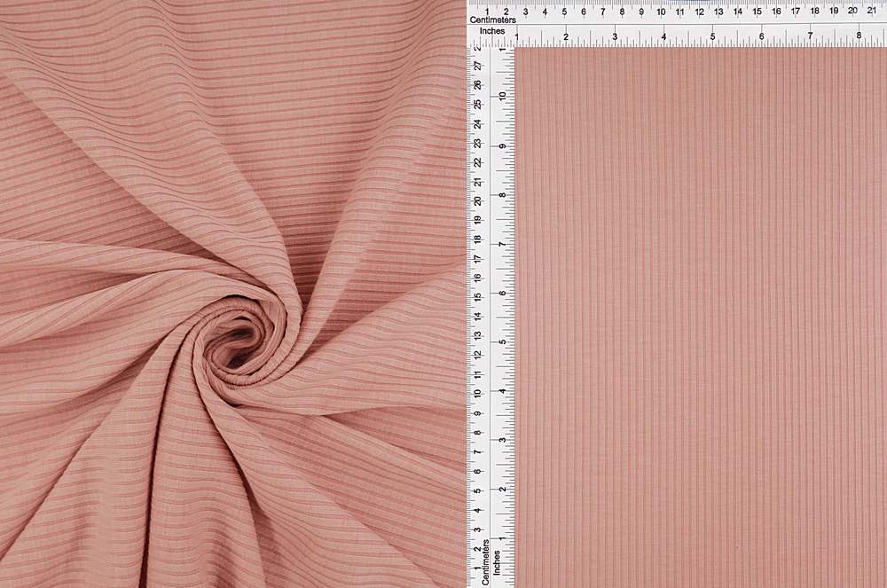Click the vertical "Centimeters" label on the side ruler
This screenshot has height=588, width=887.
pyautogui.click(x=485, y=562)
